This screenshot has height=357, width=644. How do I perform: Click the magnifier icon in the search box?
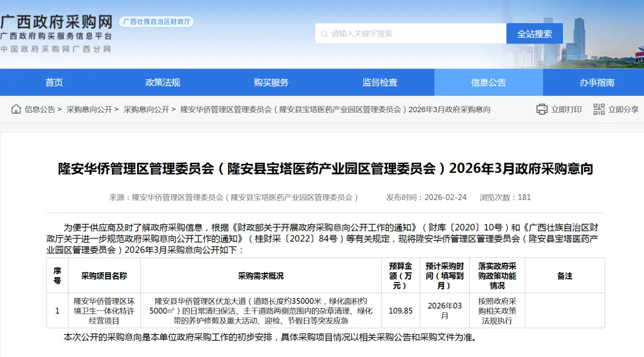coord(324,33)
